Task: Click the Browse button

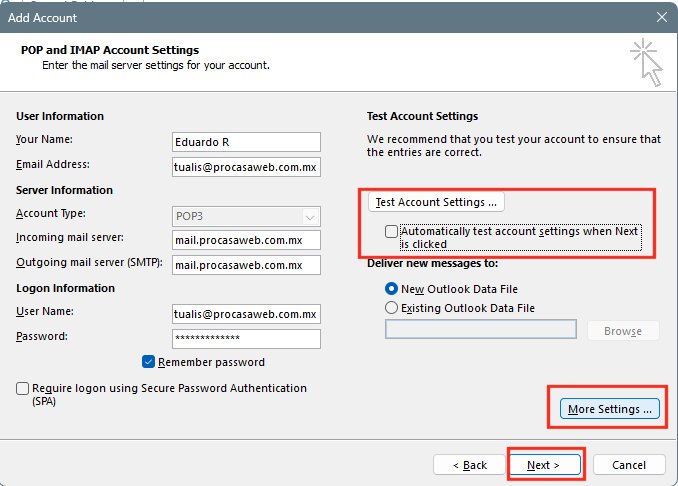Action: [x=623, y=331]
